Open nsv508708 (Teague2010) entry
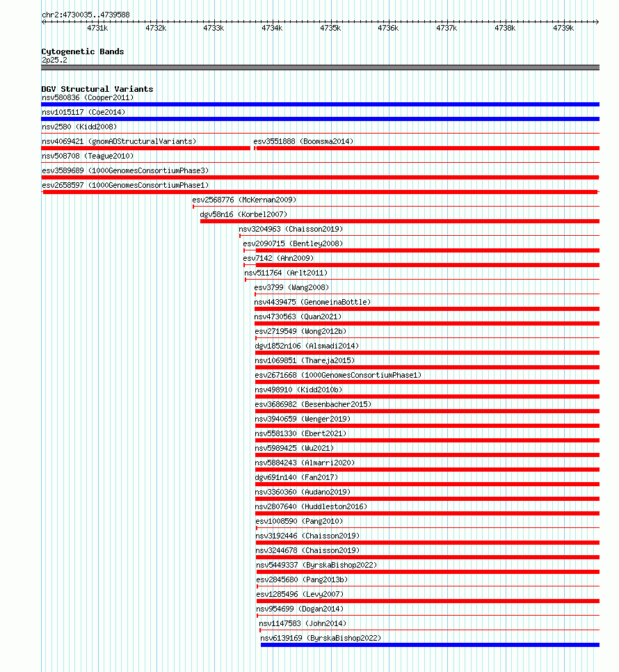The width and height of the screenshot is (619, 672). pyautogui.click(x=88, y=156)
